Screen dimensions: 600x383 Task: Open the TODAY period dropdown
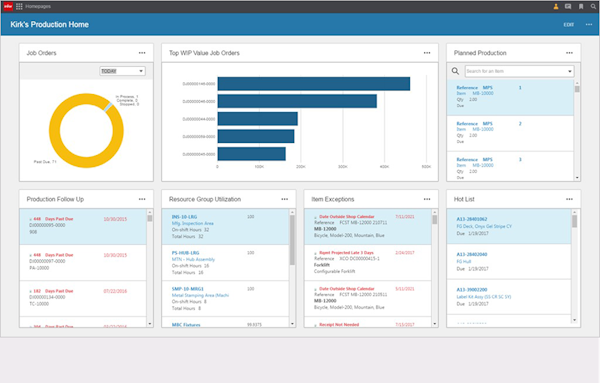coord(122,71)
